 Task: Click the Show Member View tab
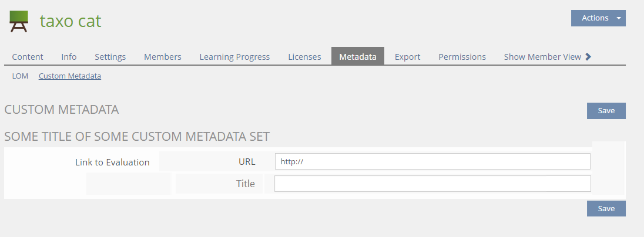[x=542, y=57]
